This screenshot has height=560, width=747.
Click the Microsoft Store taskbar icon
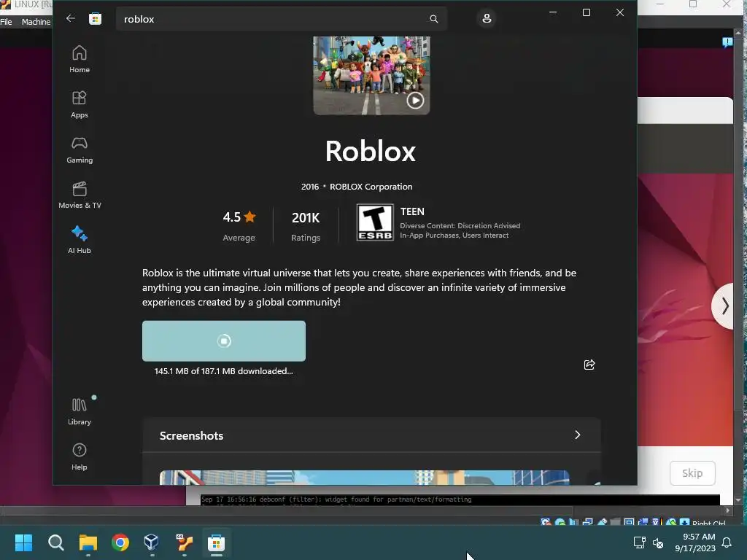tap(216, 542)
